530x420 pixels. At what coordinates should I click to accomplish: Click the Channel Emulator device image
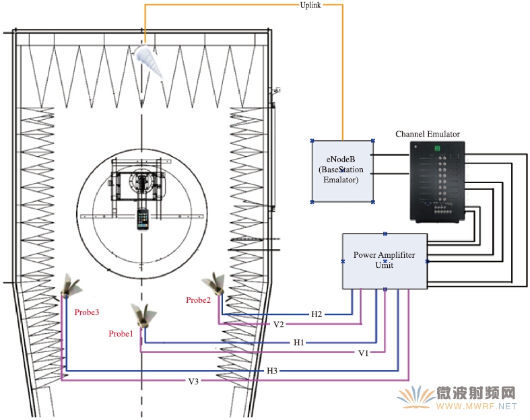coord(438,182)
